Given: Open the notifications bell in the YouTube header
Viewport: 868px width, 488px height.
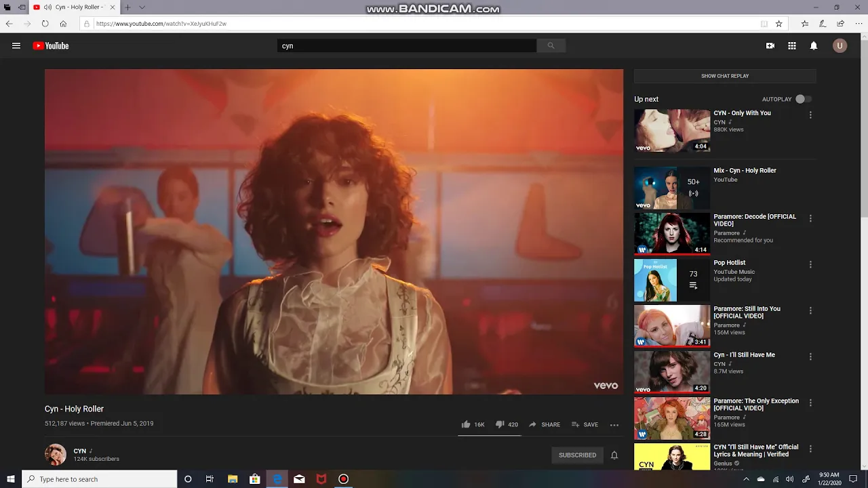Looking at the screenshot, I should point(814,46).
